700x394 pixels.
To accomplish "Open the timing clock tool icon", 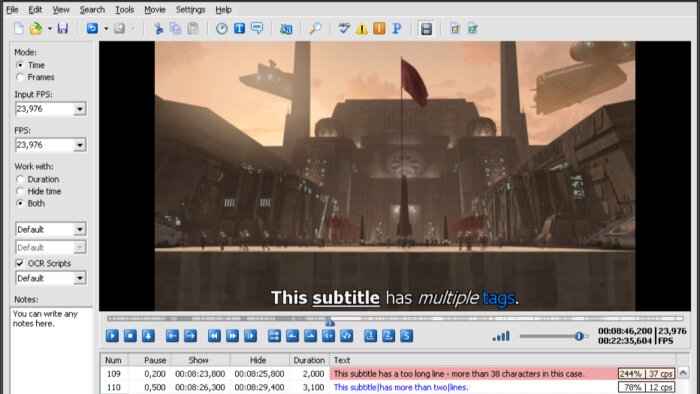I will point(222,29).
